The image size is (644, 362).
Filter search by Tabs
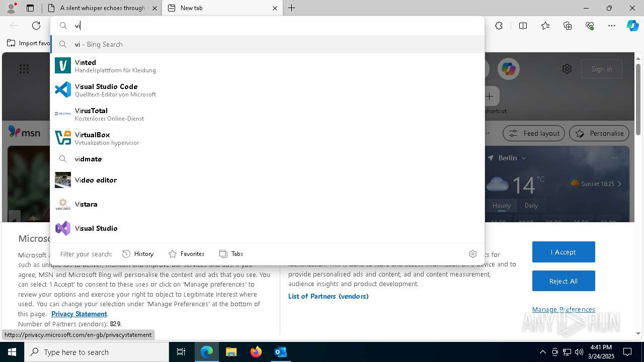coord(231,254)
